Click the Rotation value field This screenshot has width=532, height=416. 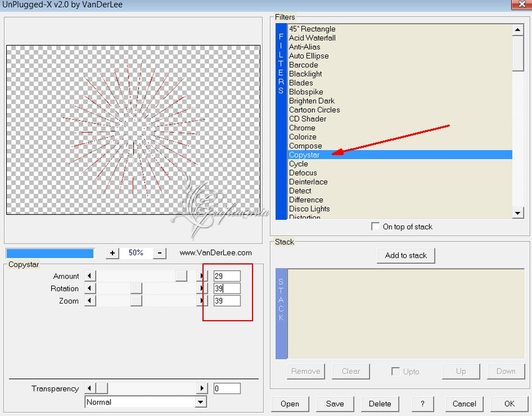pyautogui.click(x=227, y=288)
